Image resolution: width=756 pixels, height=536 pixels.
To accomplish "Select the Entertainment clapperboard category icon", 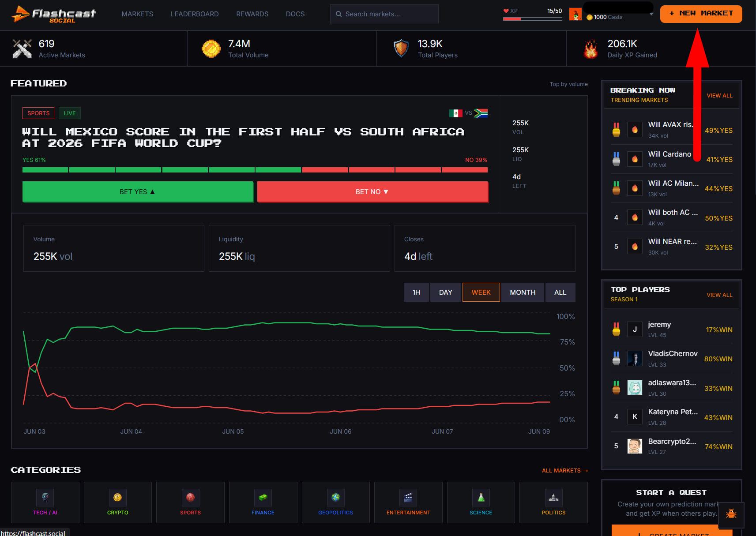I will click(408, 497).
